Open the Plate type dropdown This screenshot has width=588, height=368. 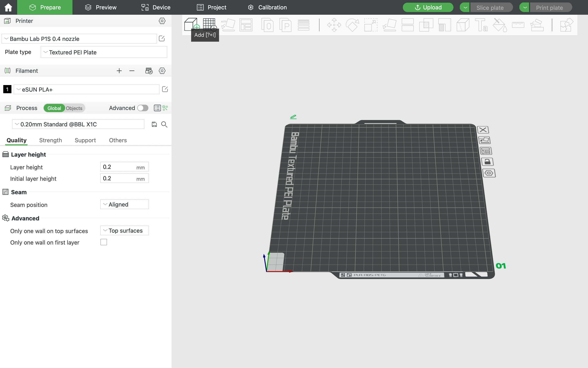coord(104,52)
